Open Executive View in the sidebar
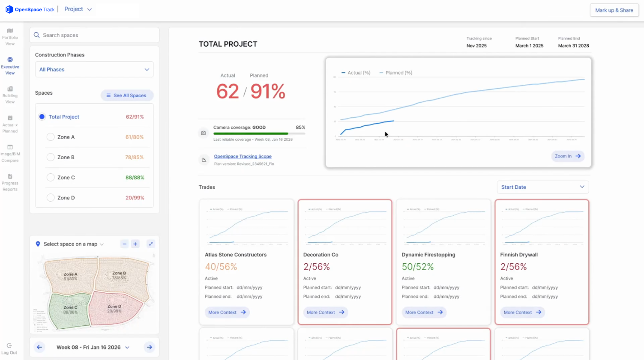 tap(10, 66)
